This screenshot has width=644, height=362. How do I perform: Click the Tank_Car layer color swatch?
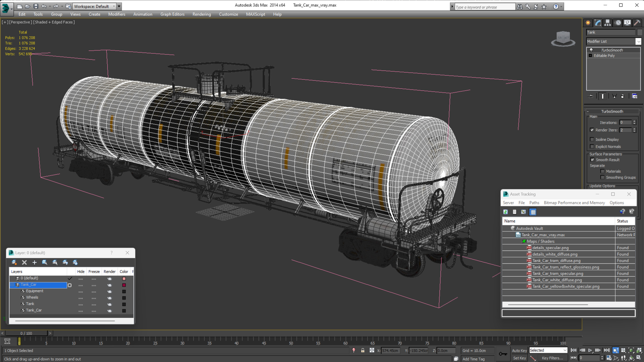(x=124, y=285)
